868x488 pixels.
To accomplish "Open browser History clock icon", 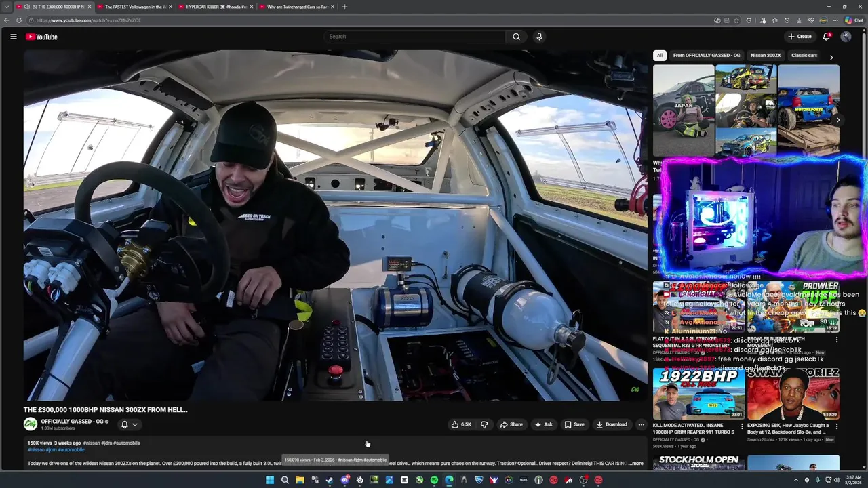I will [x=787, y=20].
